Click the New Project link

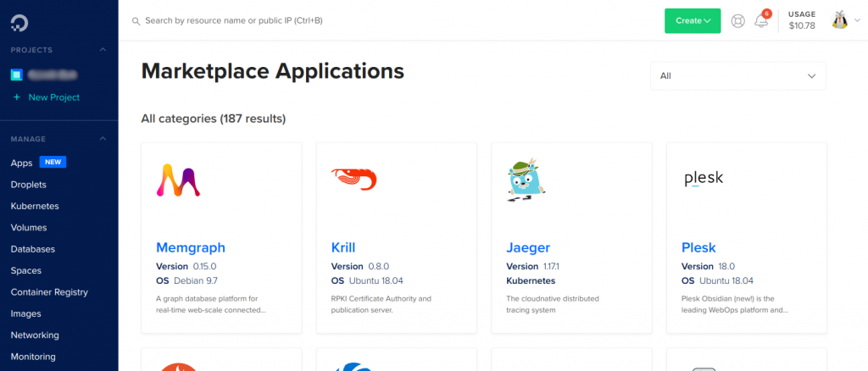54,97
